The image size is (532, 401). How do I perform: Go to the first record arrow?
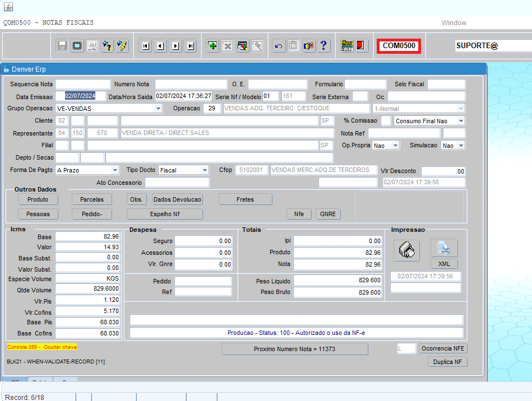pyautogui.click(x=146, y=46)
